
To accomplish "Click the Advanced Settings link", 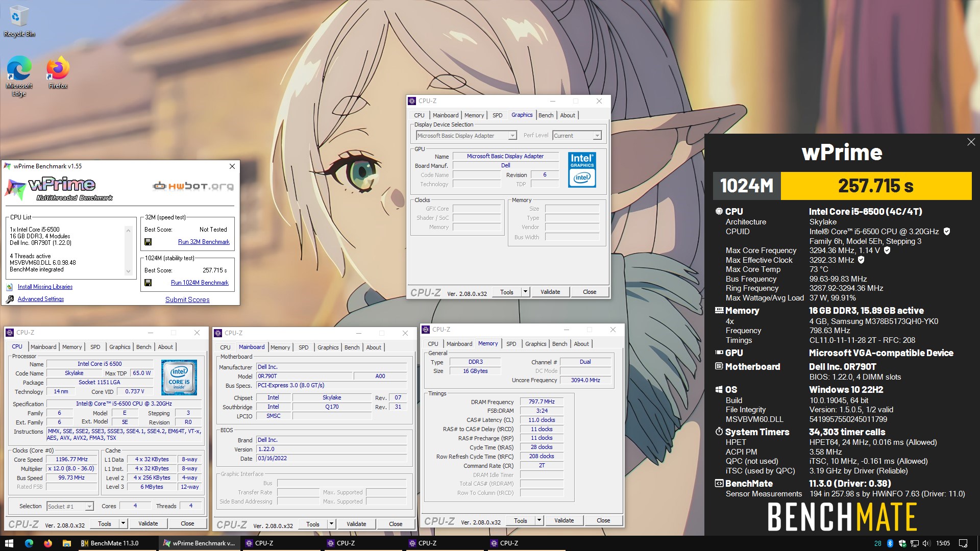I will (41, 299).
